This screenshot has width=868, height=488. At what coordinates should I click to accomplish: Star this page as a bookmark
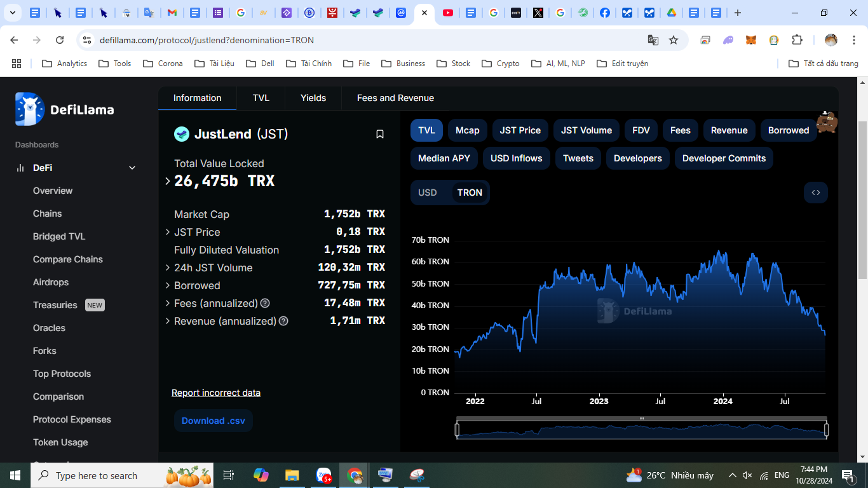click(x=674, y=40)
